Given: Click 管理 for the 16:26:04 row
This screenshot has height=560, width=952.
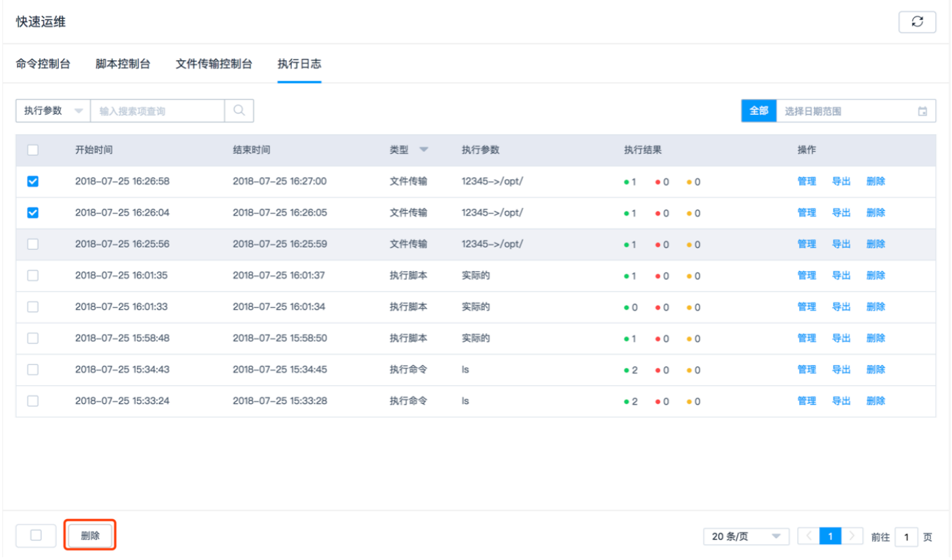Looking at the screenshot, I should coord(807,213).
